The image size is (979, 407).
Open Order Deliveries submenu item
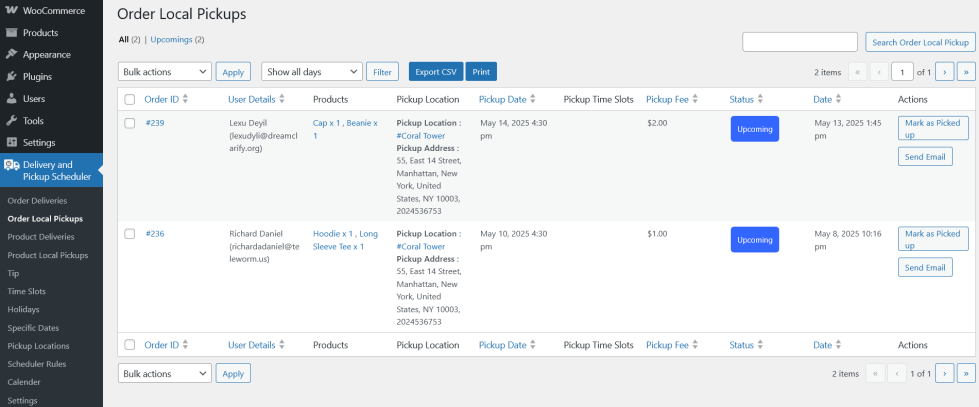40,201
